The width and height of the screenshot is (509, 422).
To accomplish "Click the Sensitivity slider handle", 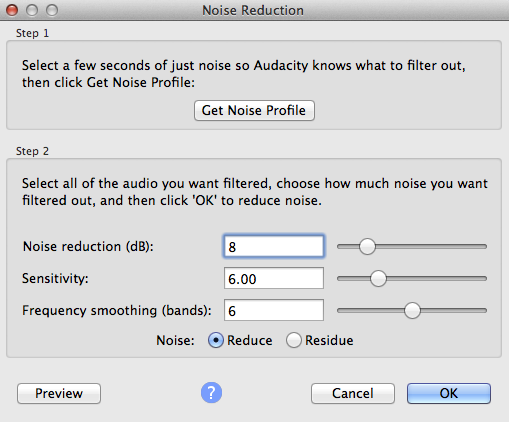I will 378,278.
